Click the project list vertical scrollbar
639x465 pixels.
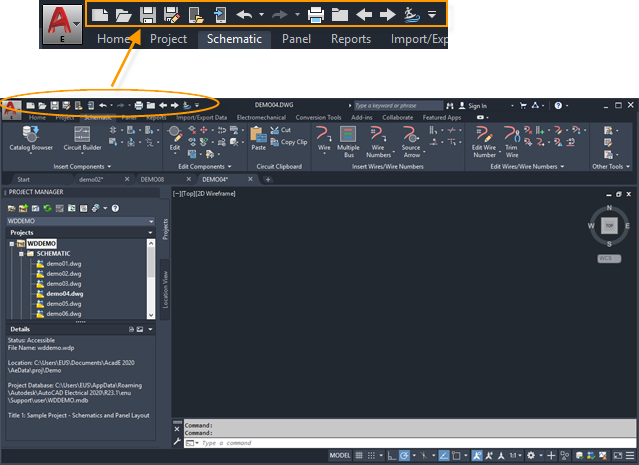151,279
